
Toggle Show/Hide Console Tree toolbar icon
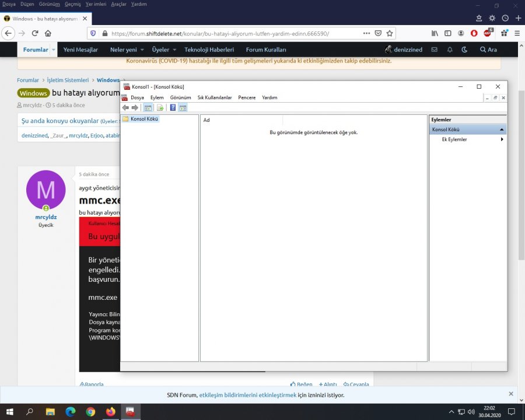coord(148,107)
